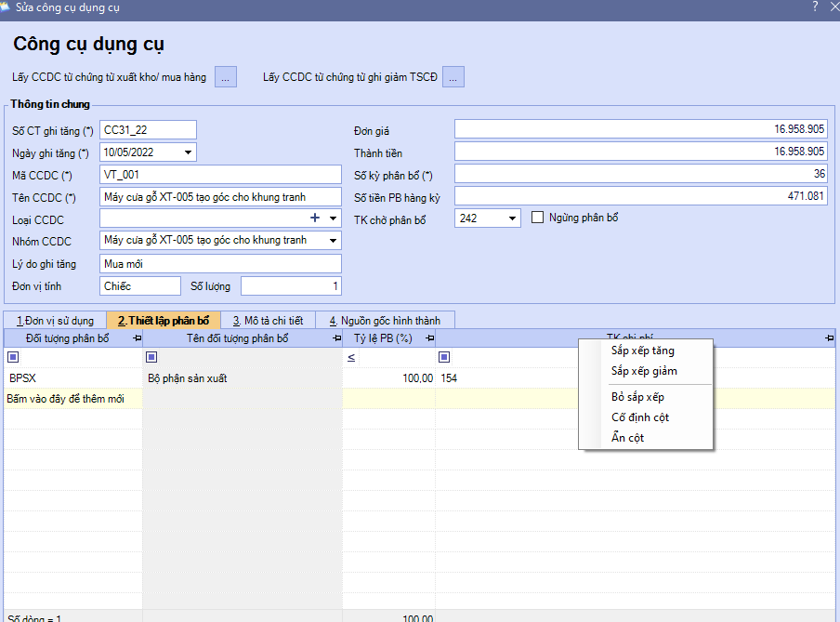The height and width of the screenshot is (622, 840).
Task: Open the Ngày ghi tăng date picker
Action: coord(188,152)
